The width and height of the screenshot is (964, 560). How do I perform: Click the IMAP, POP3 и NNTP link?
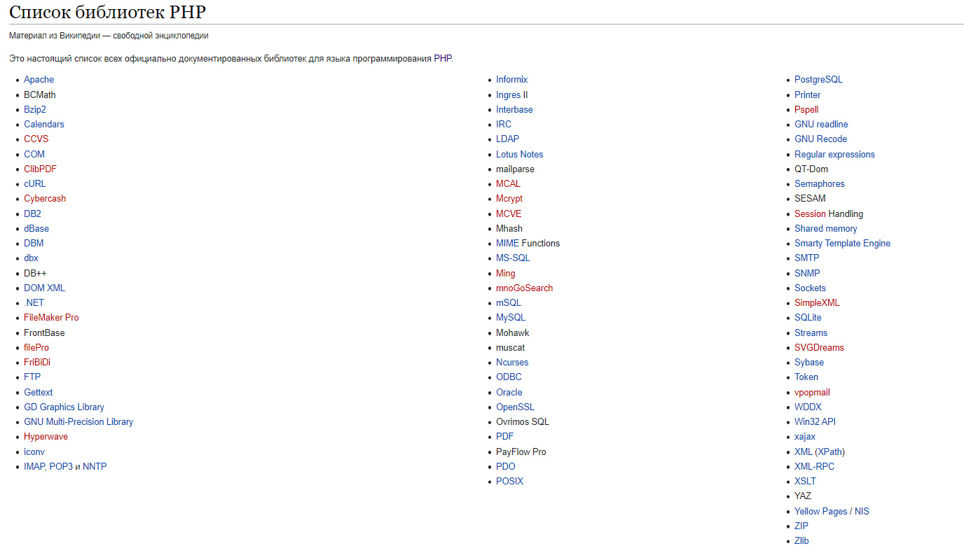(65, 467)
